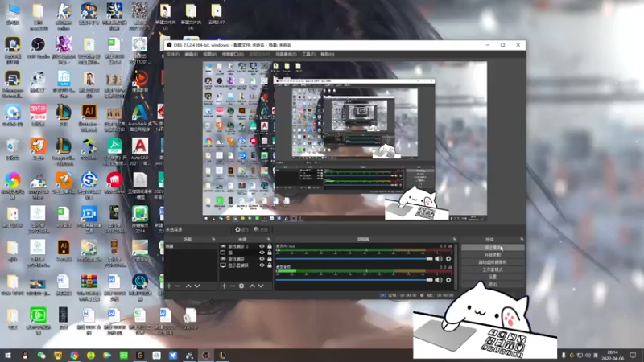
Task: Move the scene up in the Scenes list
Action: [188, 286]
